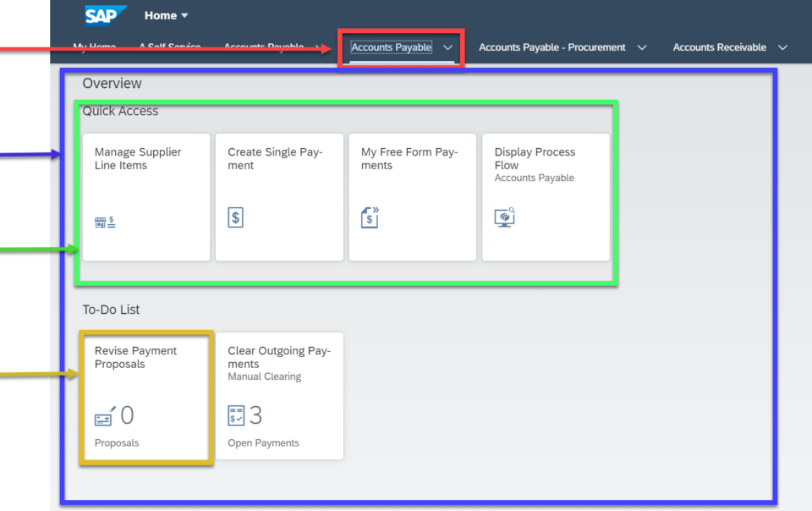Open Clear Outgoing Payments tile
The width and height of the screenshot is (812, 511).
(279, 396)
